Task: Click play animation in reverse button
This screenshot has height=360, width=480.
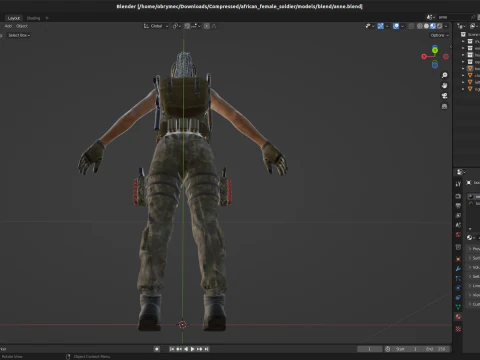Action: pyautogui.click(x=186, y=349)
